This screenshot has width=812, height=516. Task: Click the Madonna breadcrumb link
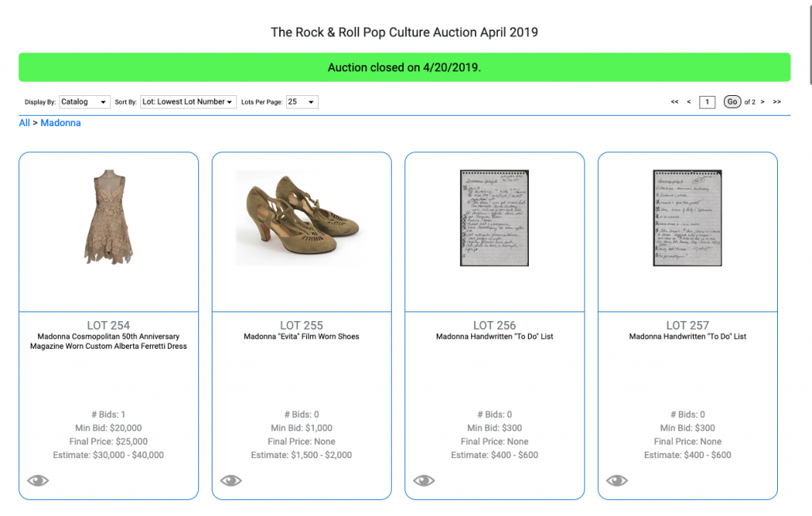click(60, 123)
